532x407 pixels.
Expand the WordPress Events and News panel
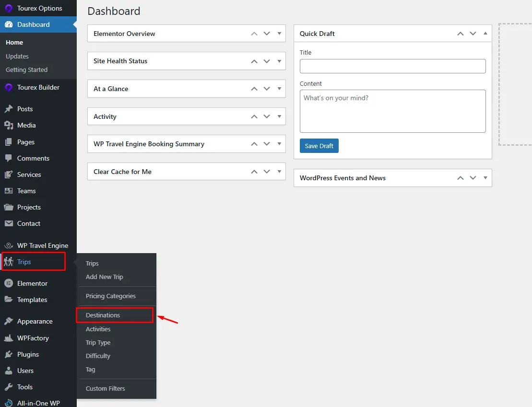[x=485, y=178]
